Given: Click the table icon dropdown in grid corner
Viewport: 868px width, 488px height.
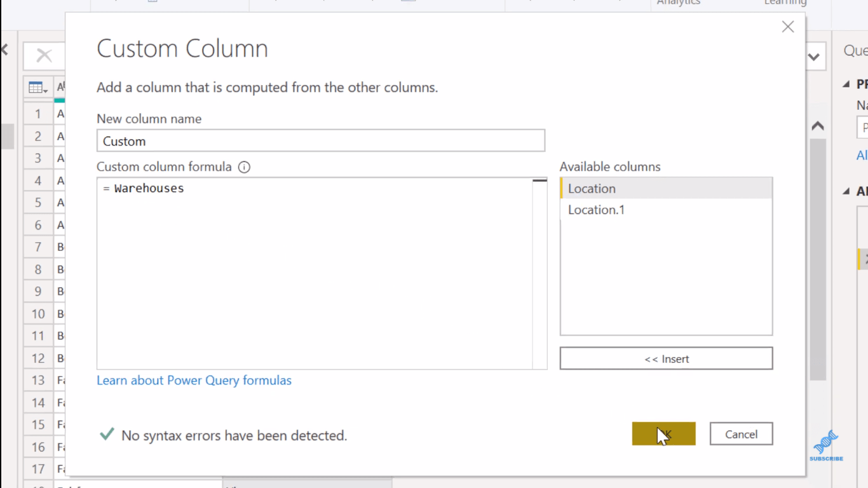Looking at the screenshot, I should [x=38, y=88].
